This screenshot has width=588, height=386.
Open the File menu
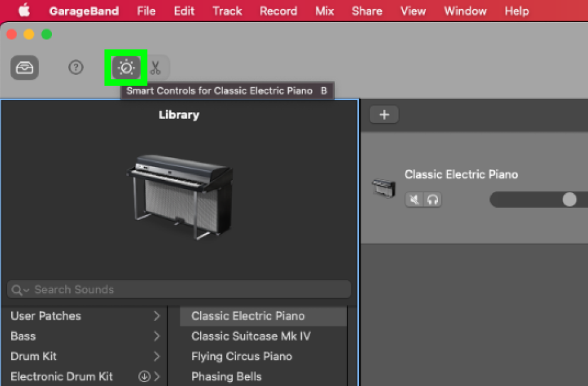146,11
